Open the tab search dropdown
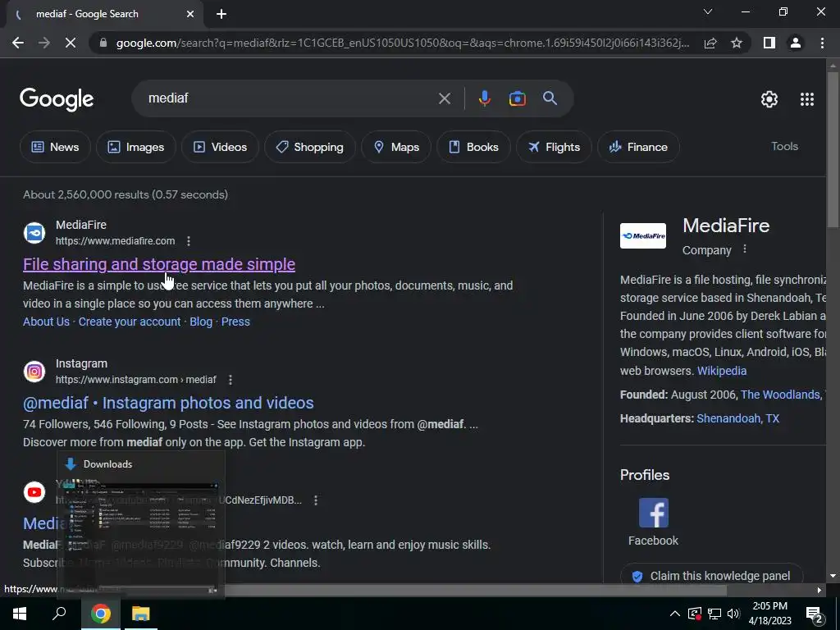840x630 pixels. point(708,11)
